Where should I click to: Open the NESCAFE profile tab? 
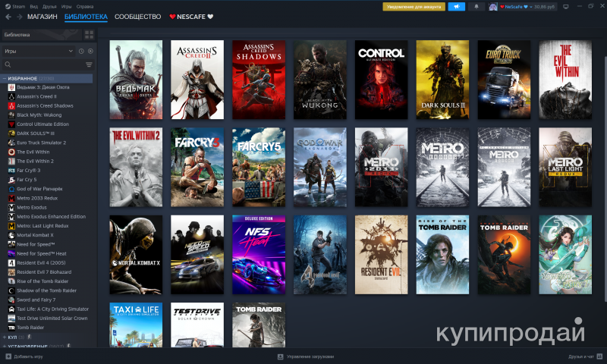tap(191, 17)
